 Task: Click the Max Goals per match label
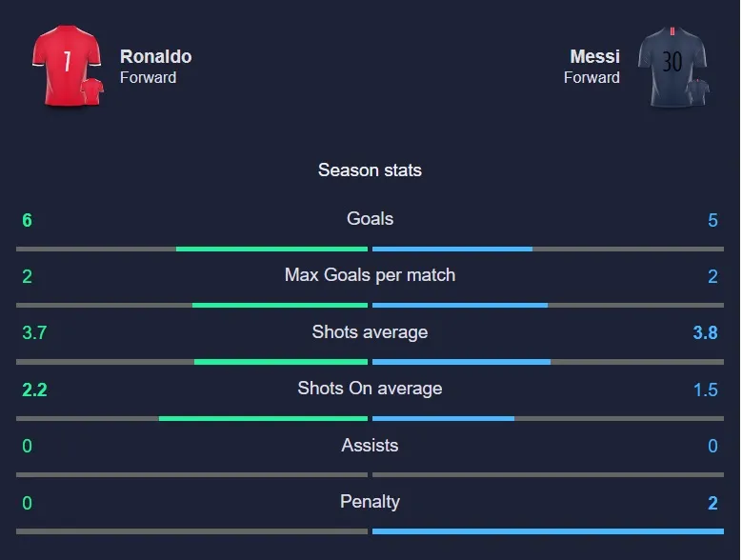370,275
